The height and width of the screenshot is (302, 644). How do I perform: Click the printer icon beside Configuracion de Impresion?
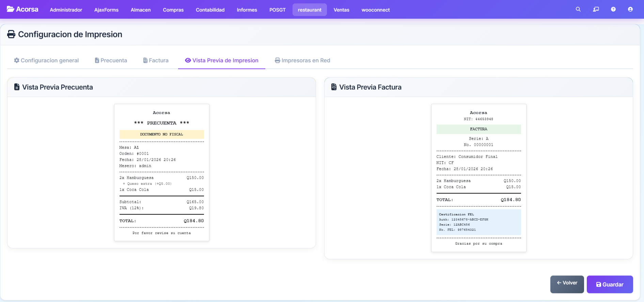pos(11,34)
